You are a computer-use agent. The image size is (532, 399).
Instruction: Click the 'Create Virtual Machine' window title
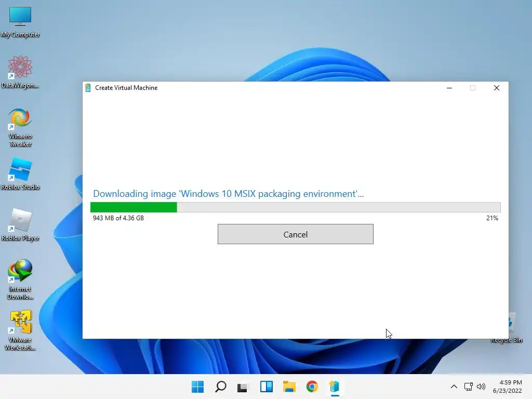126,88
